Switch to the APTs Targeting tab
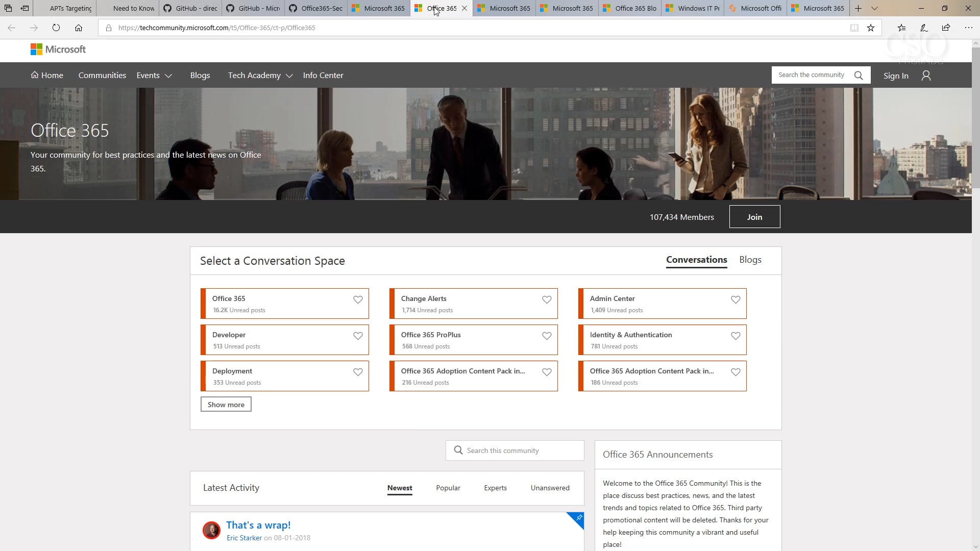The width and height of the screenshot is (980, 551). pyautogui.click(x=65, y=8)
